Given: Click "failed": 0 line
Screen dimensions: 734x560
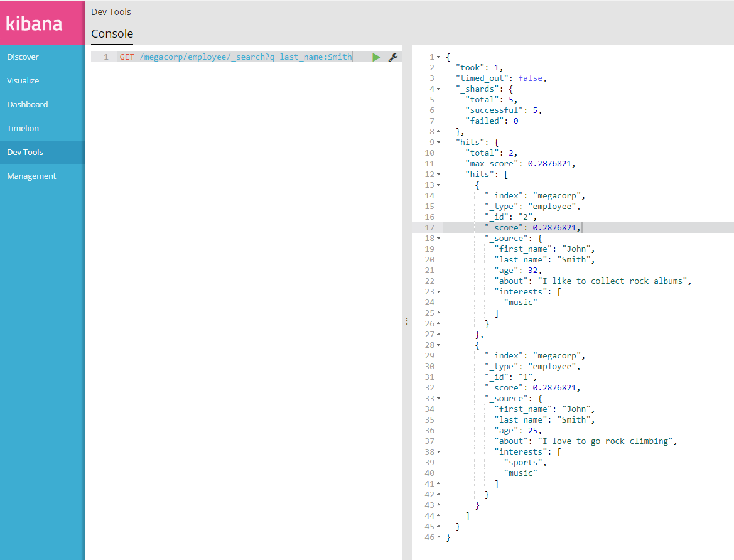Looking at the screenshot, I should [x=492, y=121].
